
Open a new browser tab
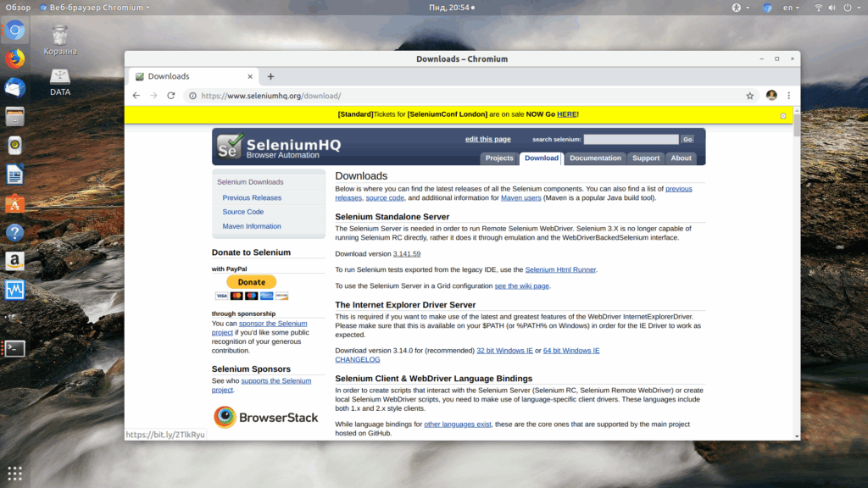270,76
